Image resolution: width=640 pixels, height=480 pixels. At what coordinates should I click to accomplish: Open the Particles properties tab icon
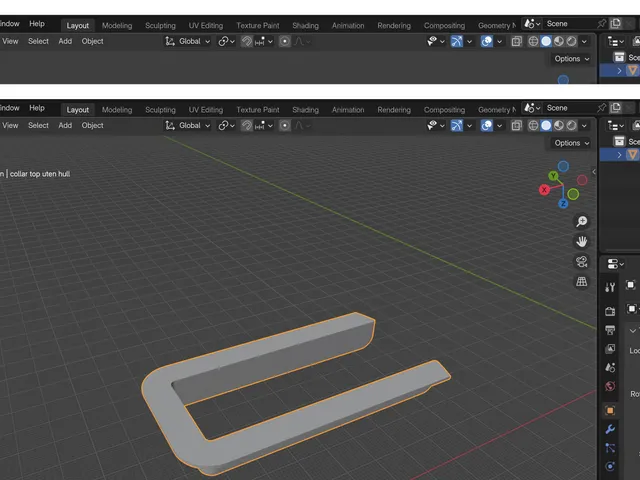(610, 448)
